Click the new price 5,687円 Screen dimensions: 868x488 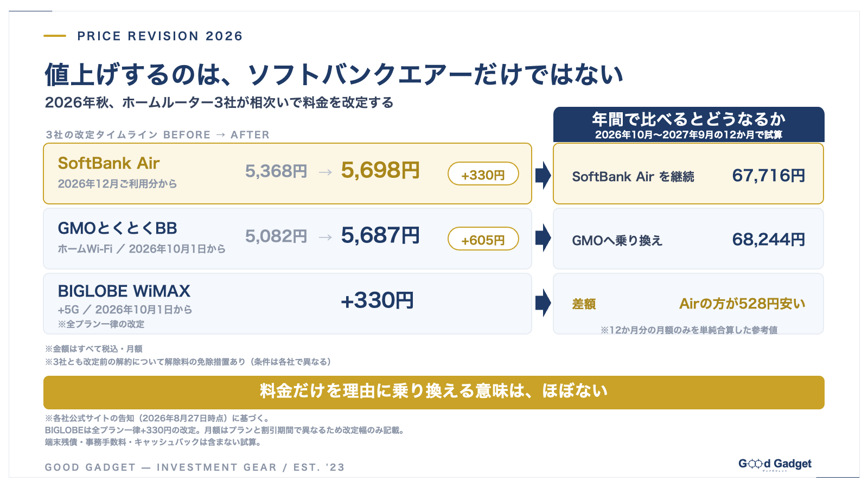point(380,235)
